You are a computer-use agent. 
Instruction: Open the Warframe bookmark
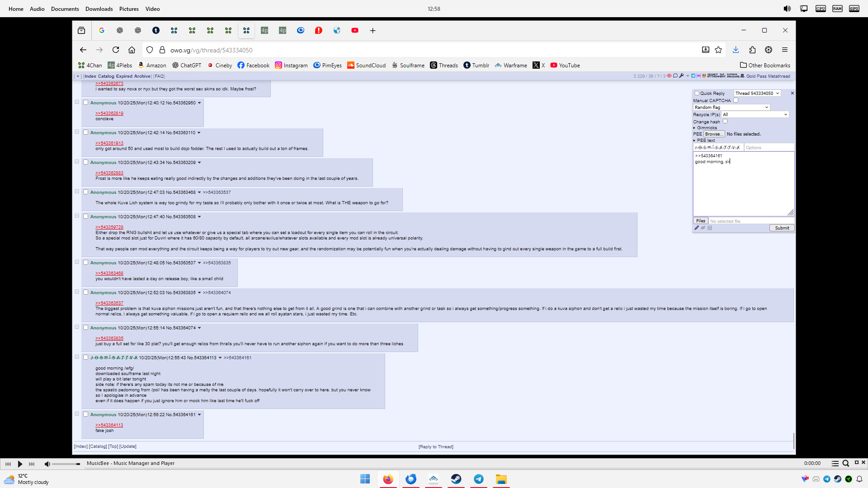pos(511,65)
